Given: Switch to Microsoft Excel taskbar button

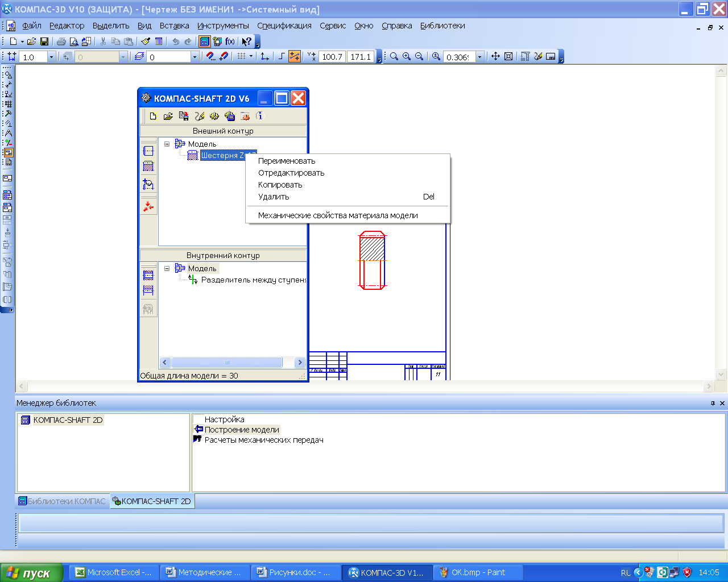Looking at the screenshot, I should (114, 572).
